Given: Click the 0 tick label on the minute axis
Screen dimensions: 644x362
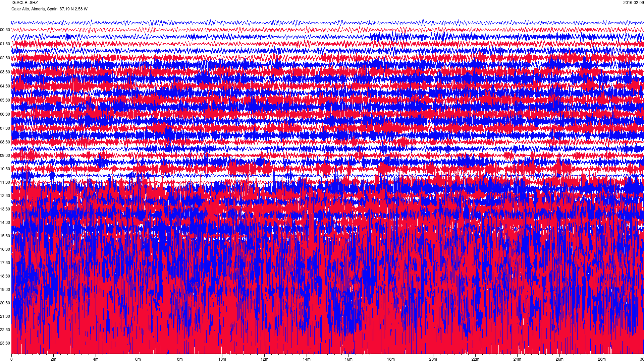Looking at the screenshot, I should click(11, 359).
